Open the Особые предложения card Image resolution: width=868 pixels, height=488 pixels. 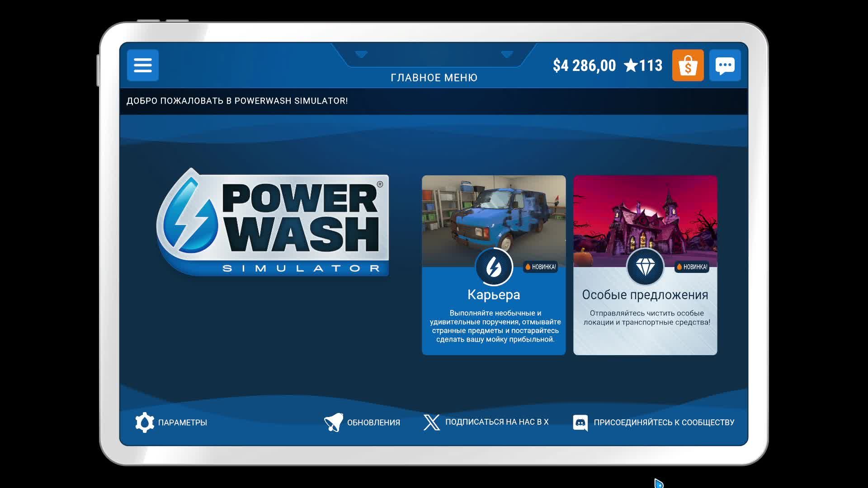[645, 265]
